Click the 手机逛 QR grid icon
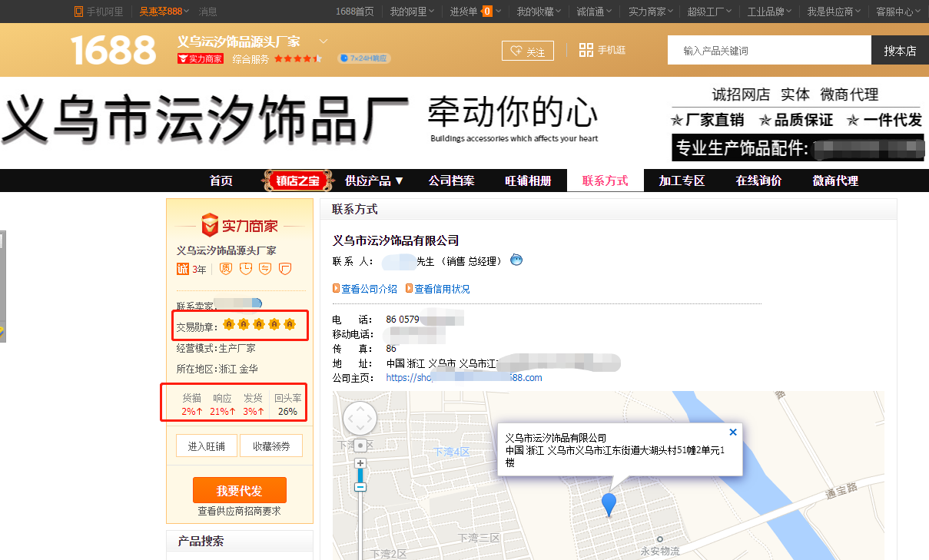Screen dimensions: 929x560 (x=586, y=50)
